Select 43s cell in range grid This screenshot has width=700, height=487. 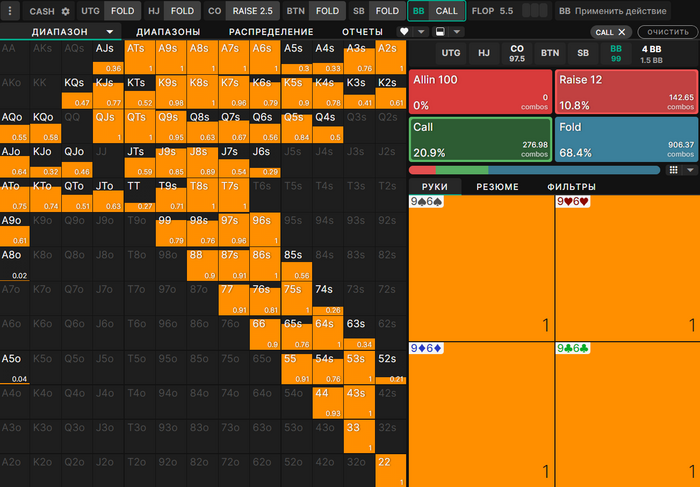359,402
